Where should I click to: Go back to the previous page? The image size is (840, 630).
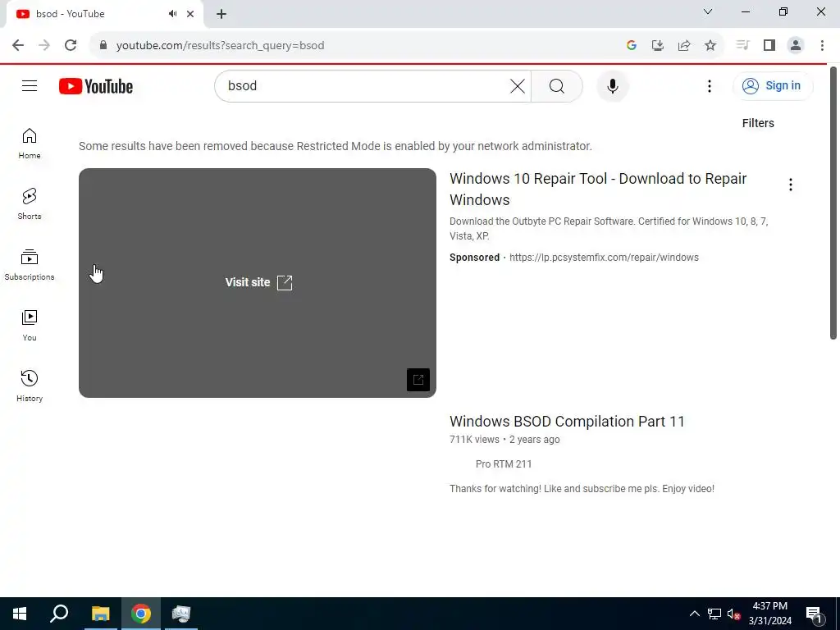pos(18,46)
